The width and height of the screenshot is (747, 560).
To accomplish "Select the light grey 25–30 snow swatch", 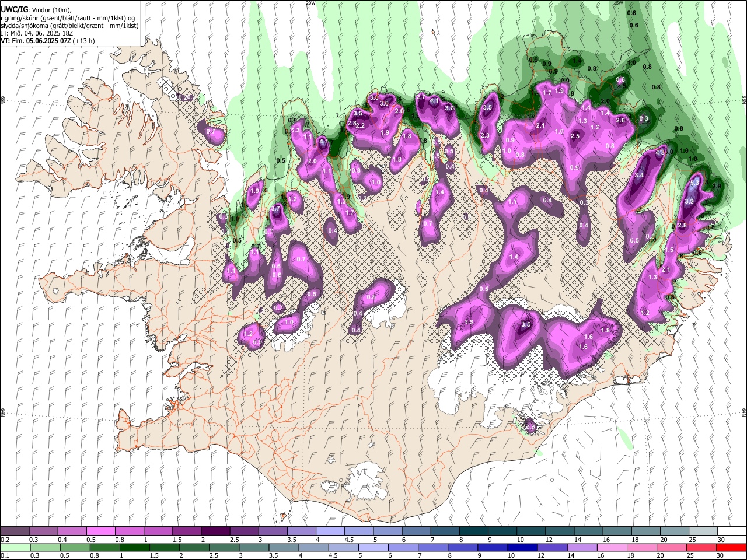I will coord(703,531).
